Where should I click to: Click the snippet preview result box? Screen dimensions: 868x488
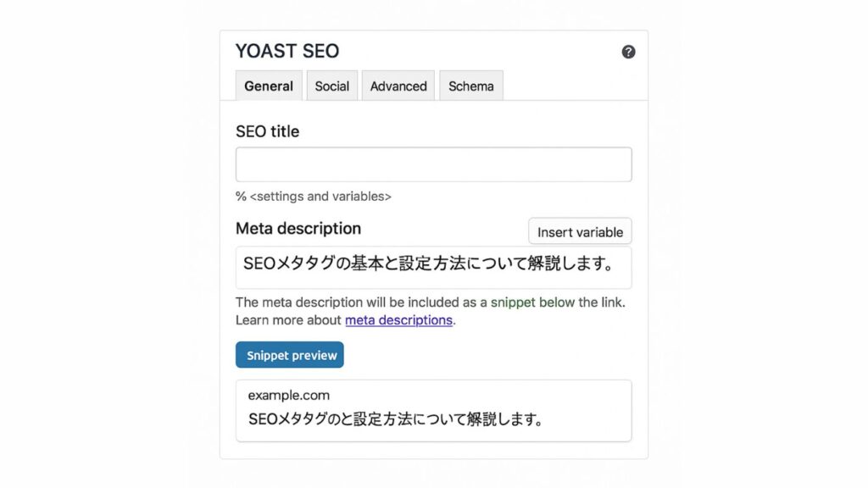coord(433,409)
